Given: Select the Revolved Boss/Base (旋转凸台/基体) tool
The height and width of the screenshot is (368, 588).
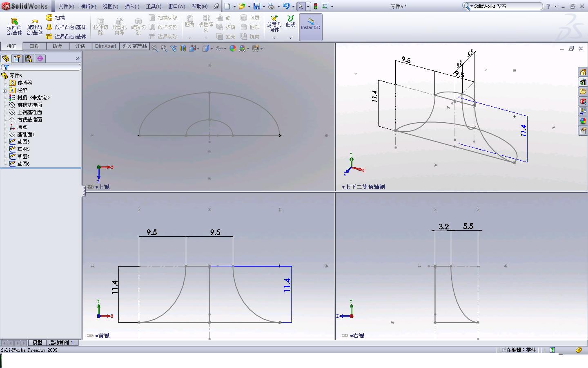Looking at the screenshot, I should point(35,27).
